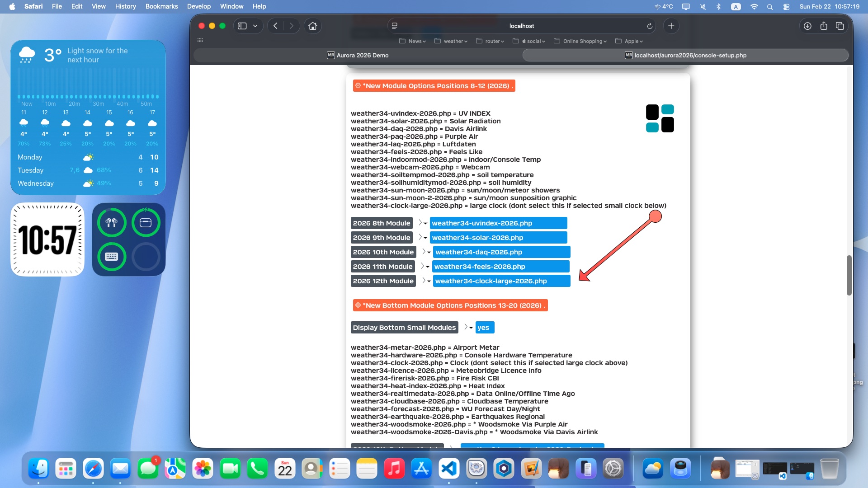Click the page vertical scrollbar thumb
The width and height of the screenshot is (868, 488).
(849, 275)
